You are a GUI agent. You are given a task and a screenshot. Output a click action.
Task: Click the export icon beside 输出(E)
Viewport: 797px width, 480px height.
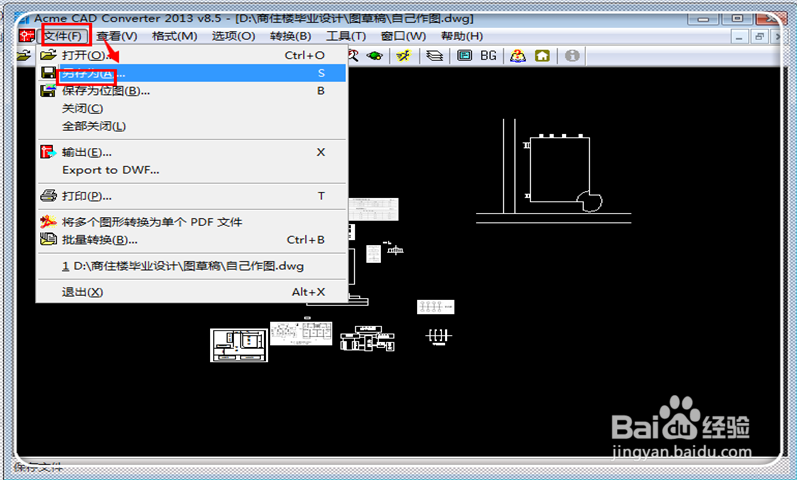click(x=48, y=152)
